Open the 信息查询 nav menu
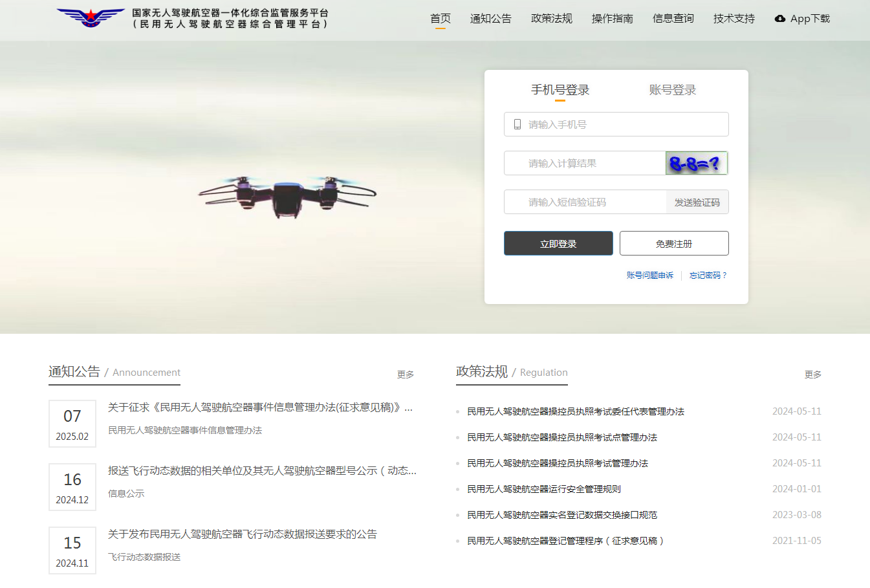This screenshot has width=870, height=588. click(673, 19)
